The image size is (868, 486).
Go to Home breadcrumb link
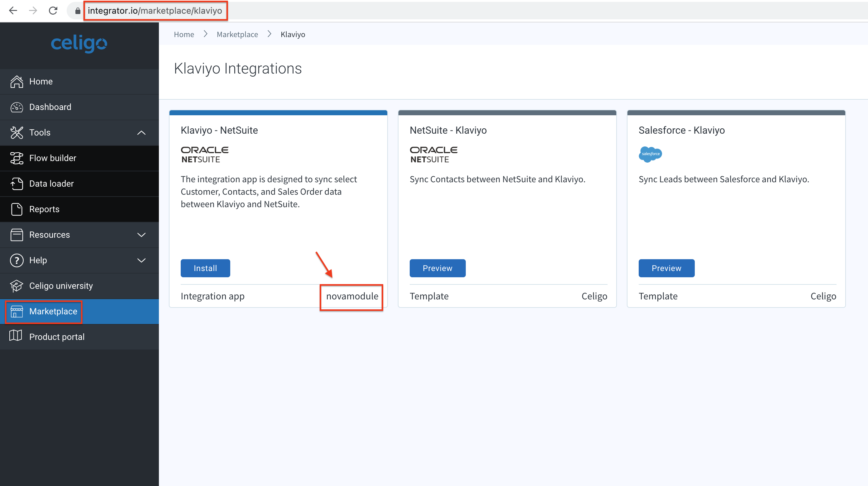pos(184,34)
